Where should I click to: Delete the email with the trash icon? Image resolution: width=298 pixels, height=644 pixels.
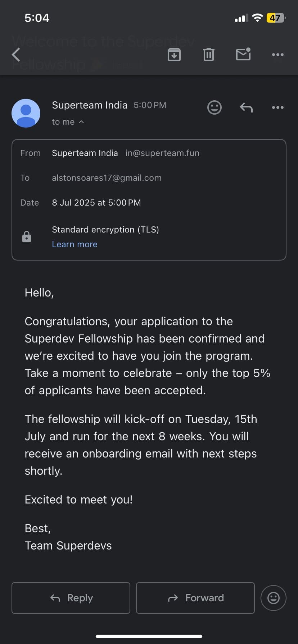pos(209,55)
